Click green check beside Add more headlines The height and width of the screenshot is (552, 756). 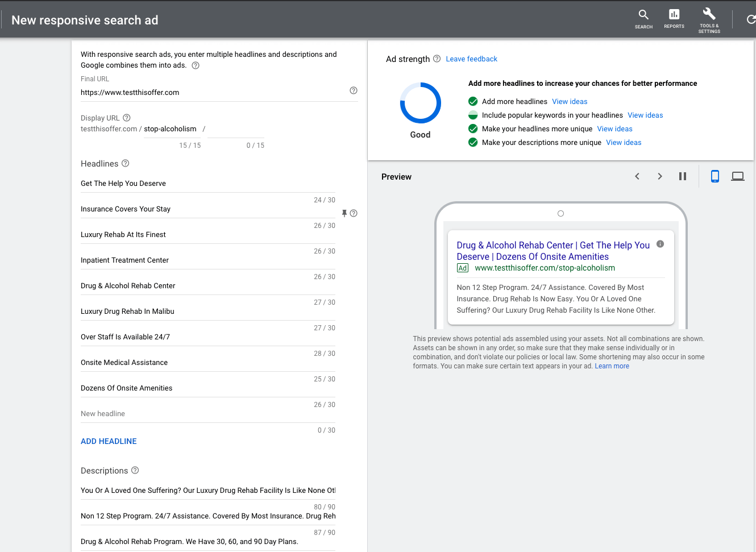(x=473, y=101)
